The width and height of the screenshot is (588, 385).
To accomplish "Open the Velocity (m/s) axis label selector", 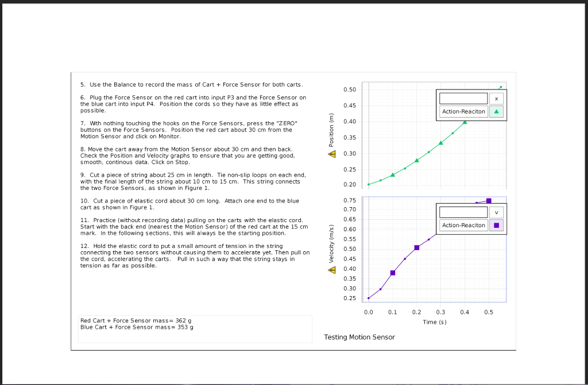I will click(x=331, y=244).
